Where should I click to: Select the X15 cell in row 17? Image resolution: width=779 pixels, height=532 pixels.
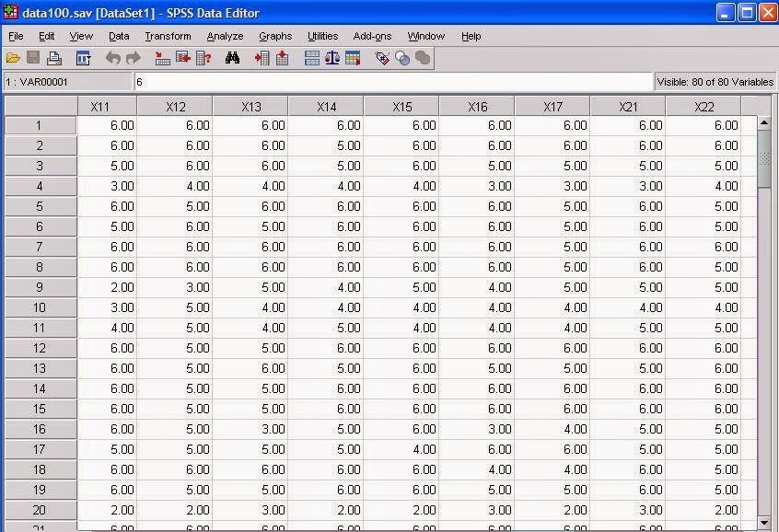click(x=401, y=449)
